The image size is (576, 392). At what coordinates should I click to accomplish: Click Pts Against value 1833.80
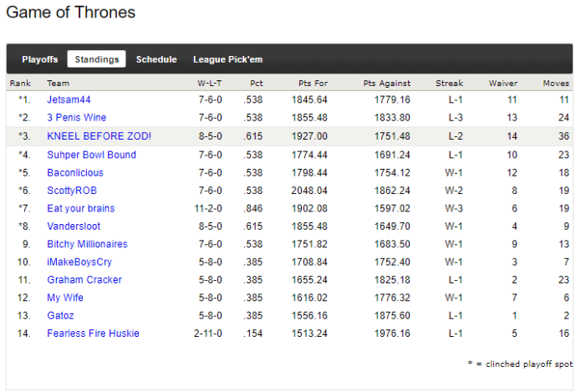coord(392,118)
